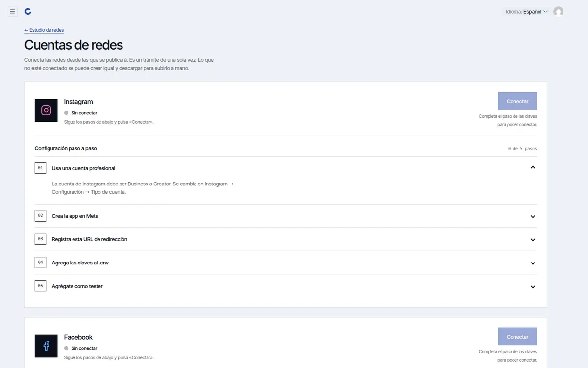Image resolution: width=588 pixels, height=368 pixels.
Task: Select the 'Usa una cuenta profesional' step title
Action: 83,168
